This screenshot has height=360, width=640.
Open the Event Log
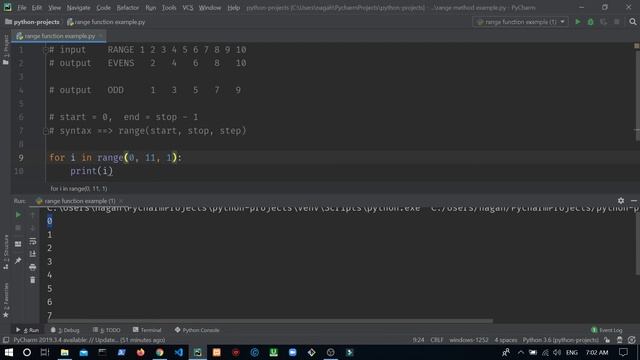pyautogui.click(x=607, y=330)
